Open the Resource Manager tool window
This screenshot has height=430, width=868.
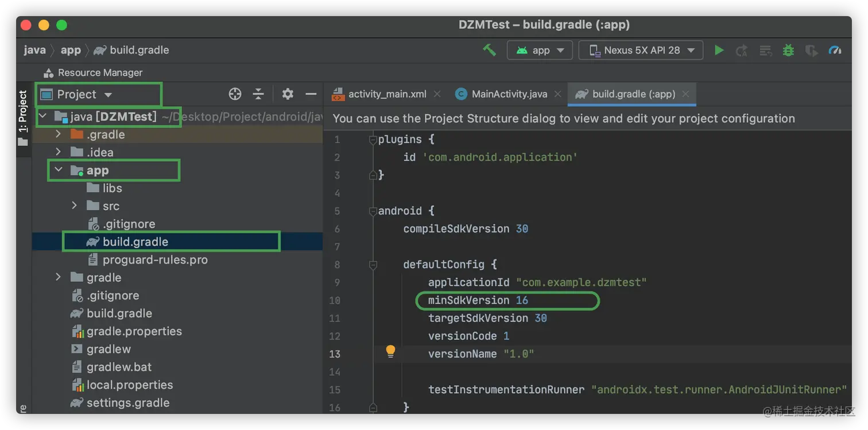coord(92,72)
